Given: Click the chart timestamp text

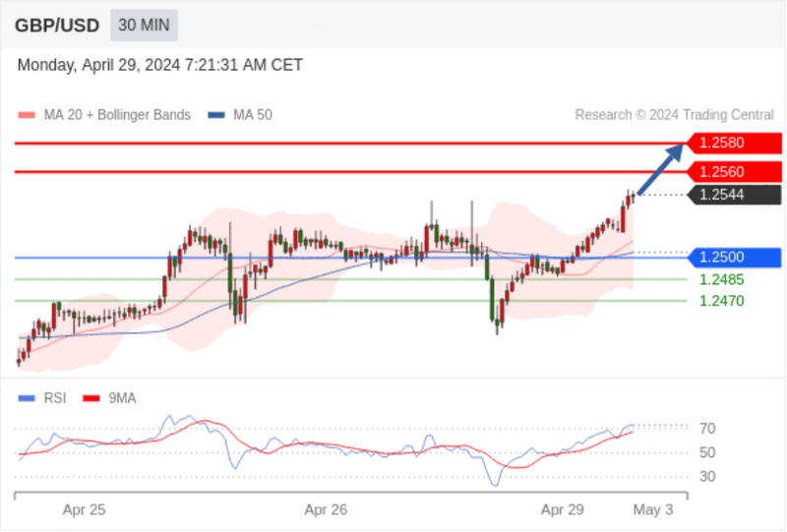Looking at the screenshot, I should pyautogui.click(x=160, y=65).
